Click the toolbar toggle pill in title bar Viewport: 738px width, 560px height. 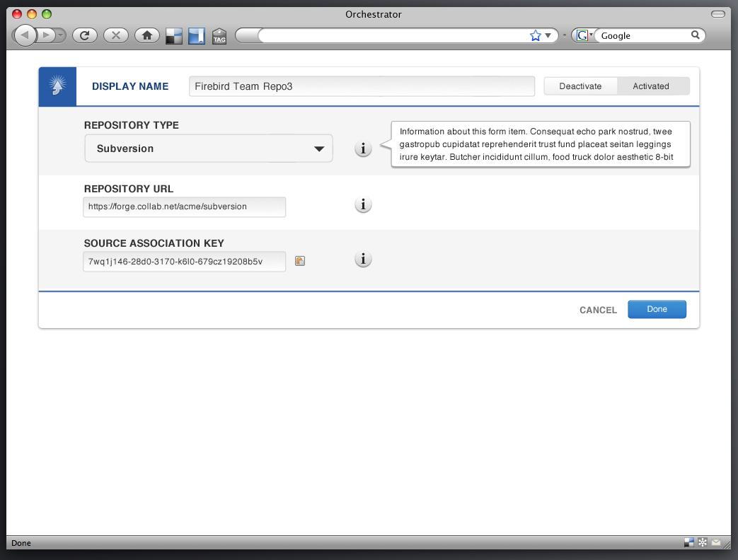click(717, 14)
